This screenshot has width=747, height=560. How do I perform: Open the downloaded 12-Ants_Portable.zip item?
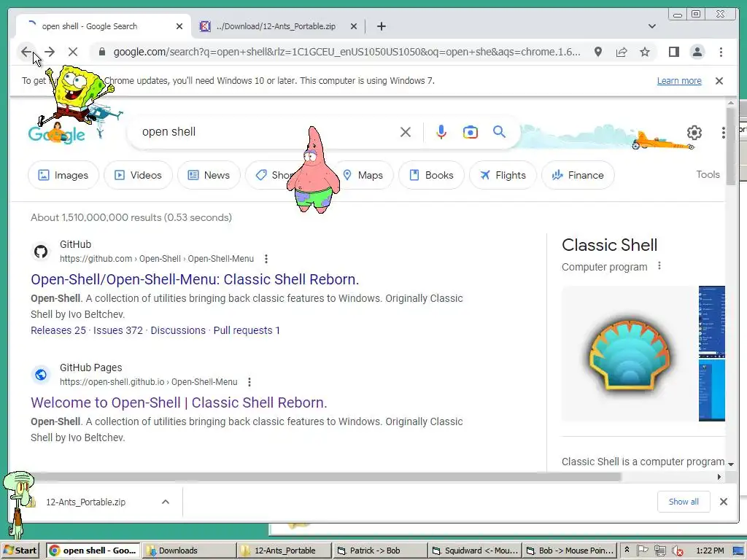pyautogui.click(x=86, y=502)
